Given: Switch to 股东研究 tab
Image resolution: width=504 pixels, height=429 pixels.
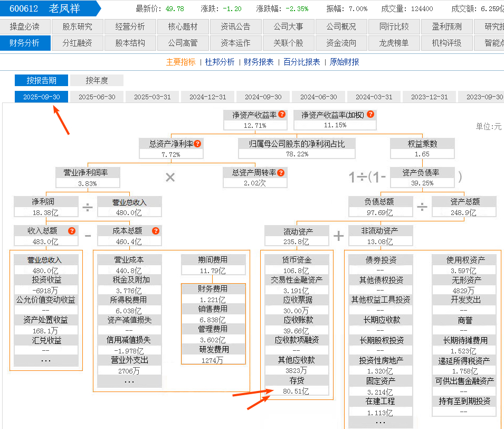Looking at the screenshot, I should [x=78, y=27].
